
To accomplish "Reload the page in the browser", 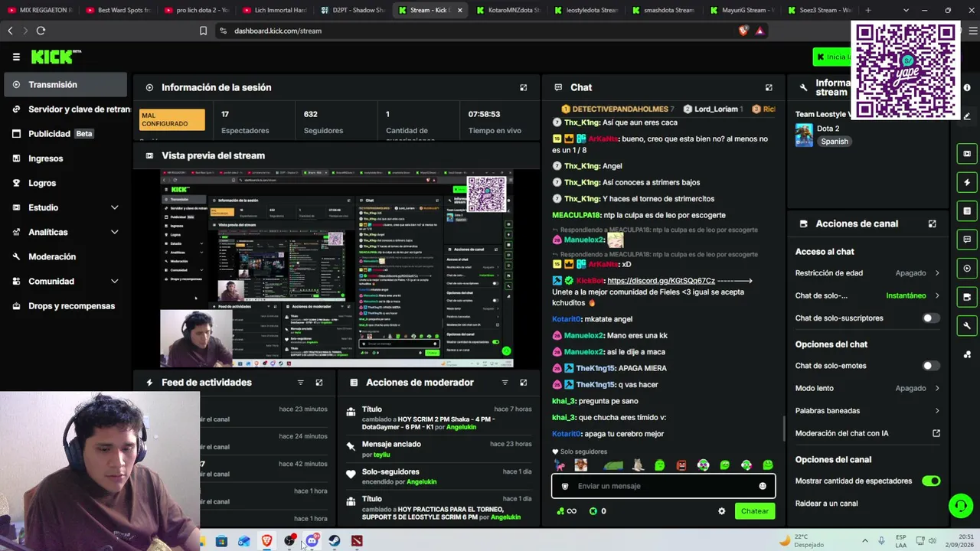I will click(41, 31).
